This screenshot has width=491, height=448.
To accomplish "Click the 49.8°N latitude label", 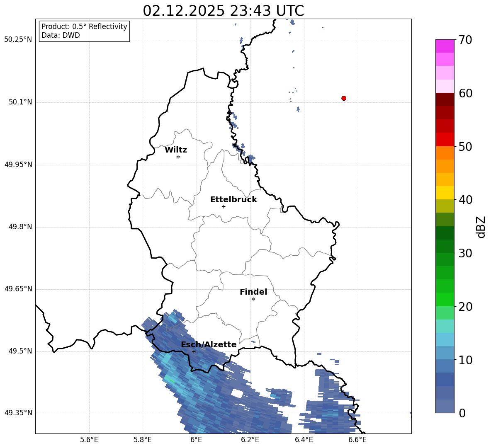I will click(21, 227).
